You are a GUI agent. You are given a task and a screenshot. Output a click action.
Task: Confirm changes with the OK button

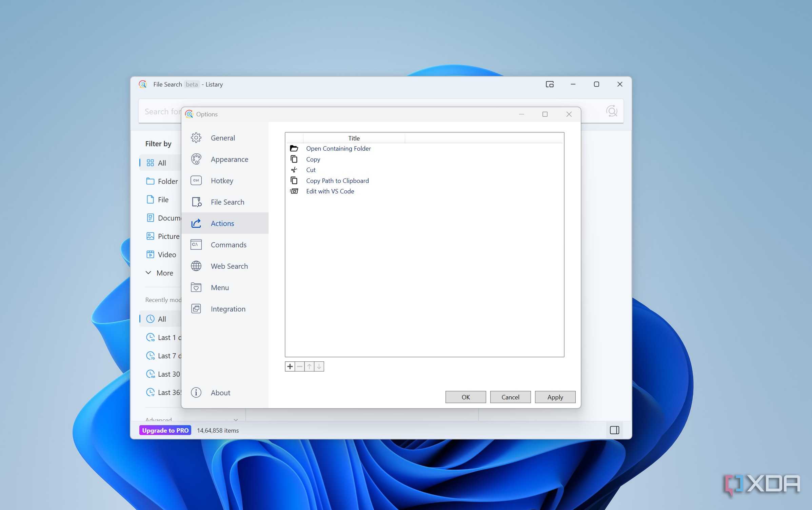(466, 397)
